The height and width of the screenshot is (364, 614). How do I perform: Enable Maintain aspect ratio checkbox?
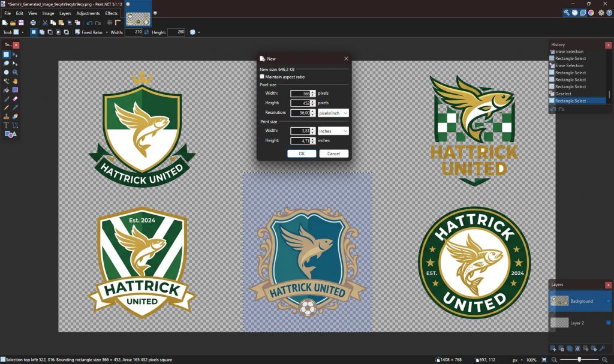click(x=262, y=77)
